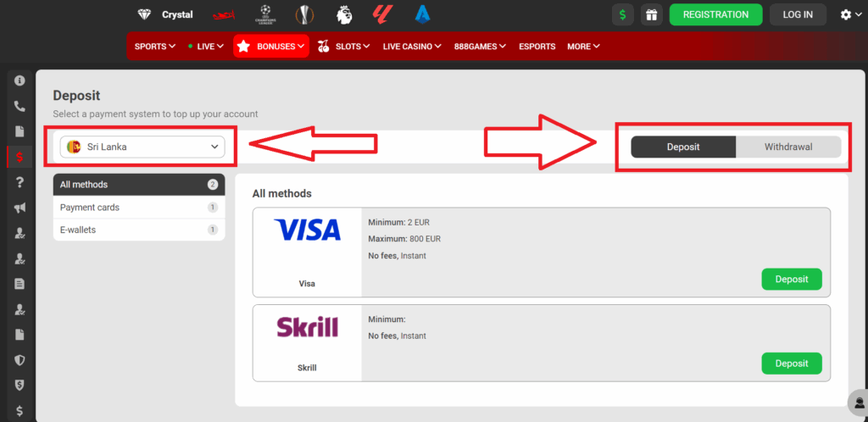This screenshot has width=868, height=422.
Task: Open the Europa League trophy logo shortcut
Action: pos(304,15)
